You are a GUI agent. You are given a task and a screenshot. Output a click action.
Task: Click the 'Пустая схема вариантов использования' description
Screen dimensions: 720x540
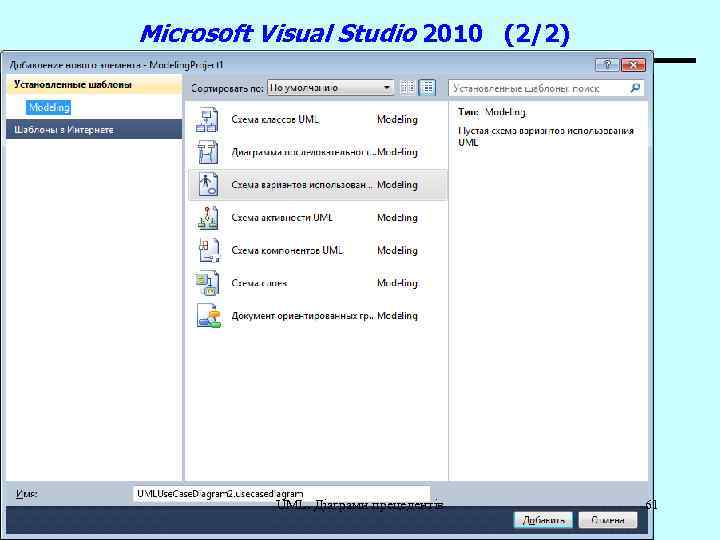pyautogui.click(x=546, y=136)
